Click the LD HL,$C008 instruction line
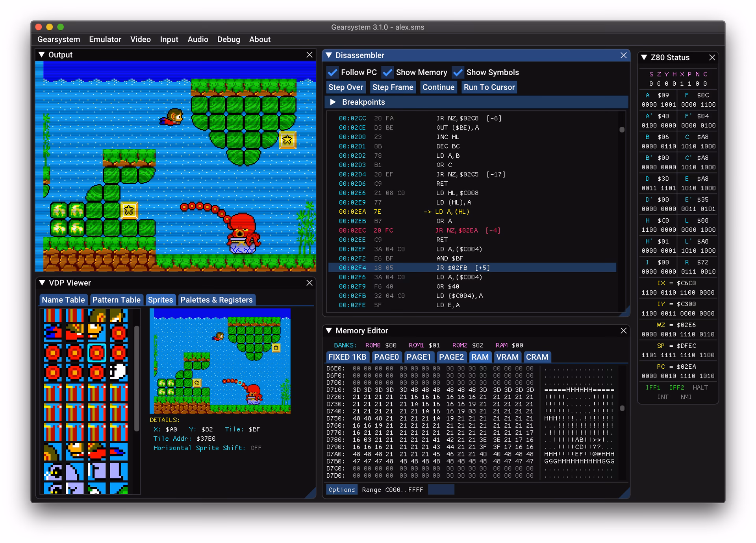The width and height of the screenshot is (756, 543). pyautogui.click(x=472, y=193)
